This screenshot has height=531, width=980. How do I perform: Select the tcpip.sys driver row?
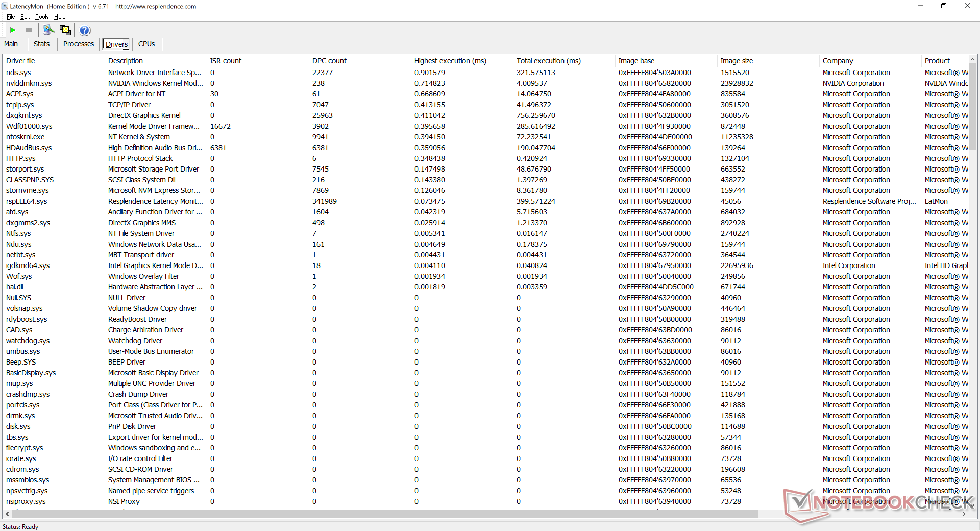pyautogui.click(x=485, y=105)
